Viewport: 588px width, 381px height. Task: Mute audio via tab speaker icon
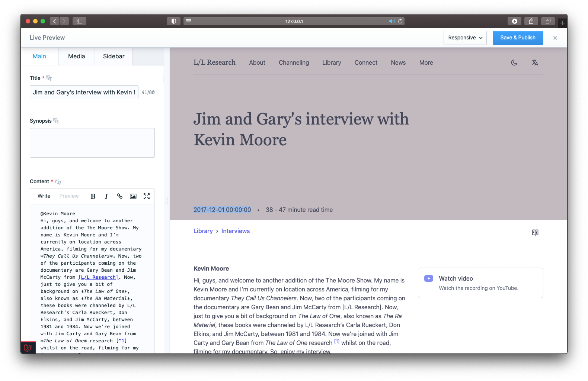(x=392, y=21)
